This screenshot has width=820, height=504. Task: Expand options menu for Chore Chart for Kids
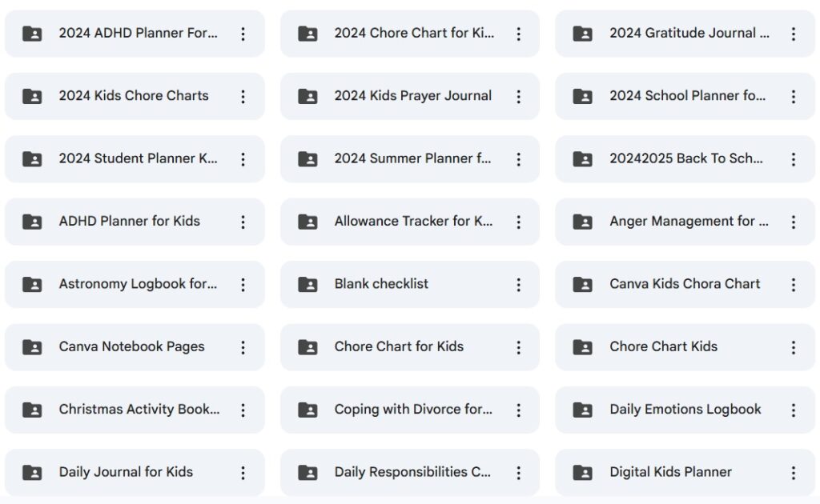point(519,347)
